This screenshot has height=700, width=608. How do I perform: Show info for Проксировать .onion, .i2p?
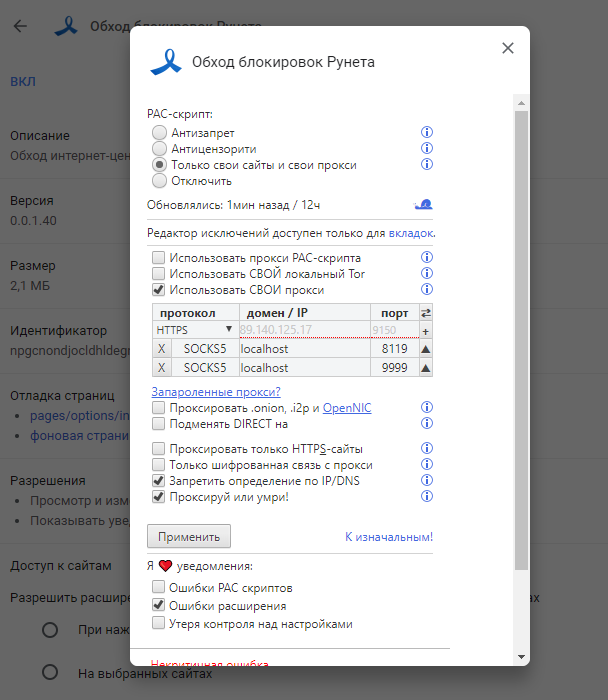tap(427, 407)
